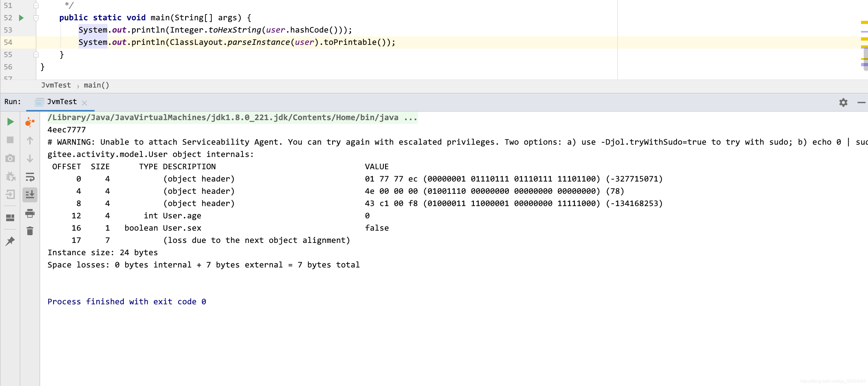Clear all console output
The width and height of the screenshot is (868, 386).
(x=30, y=231)
